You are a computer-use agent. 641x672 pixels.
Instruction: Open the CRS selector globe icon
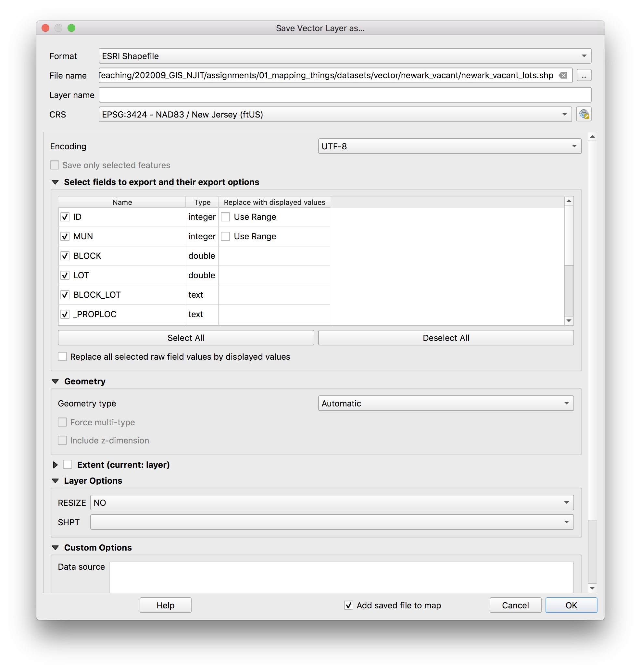584,114
